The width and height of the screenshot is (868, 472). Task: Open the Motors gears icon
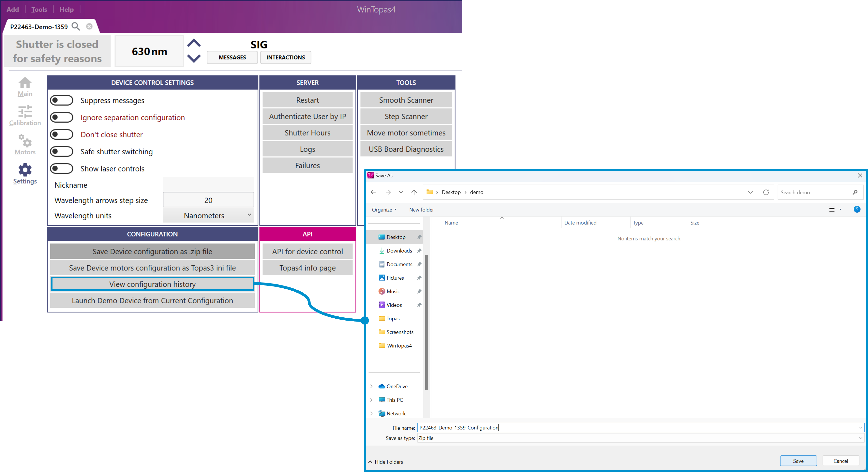point(25,141)
